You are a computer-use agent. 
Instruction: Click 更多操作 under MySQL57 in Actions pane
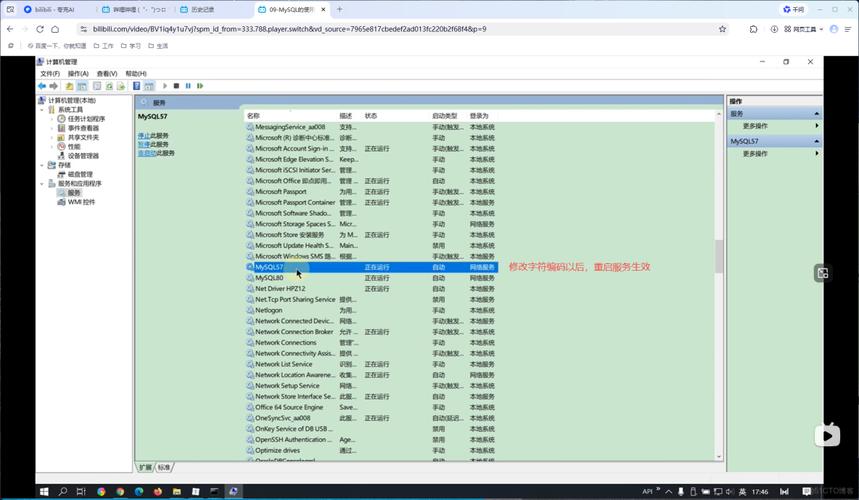click(755, 154)
